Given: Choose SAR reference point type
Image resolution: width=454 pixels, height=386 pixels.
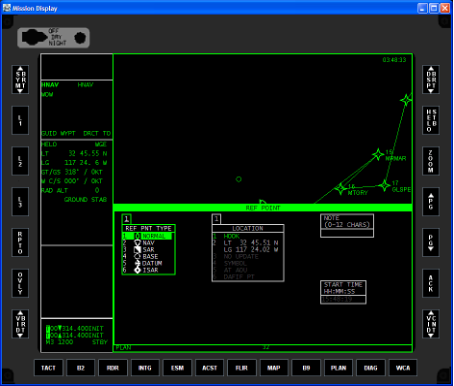Looking at the screenshot, I should pos(148,250).
